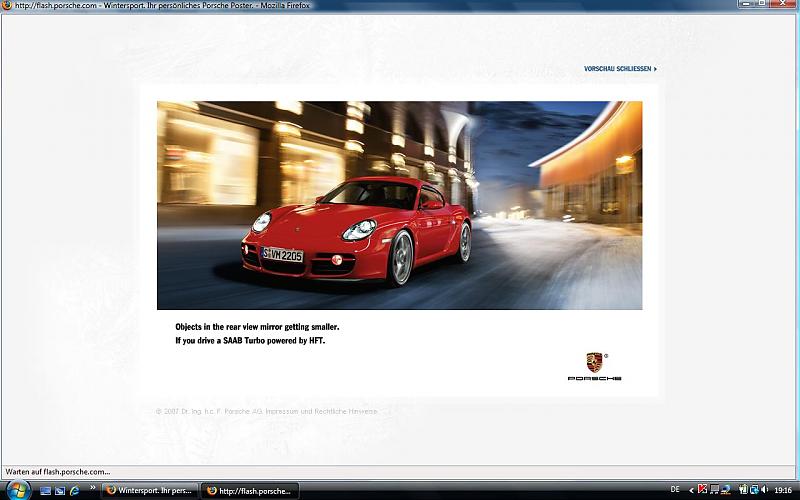Click the 19:16 taskbar clock

(783, 490)
